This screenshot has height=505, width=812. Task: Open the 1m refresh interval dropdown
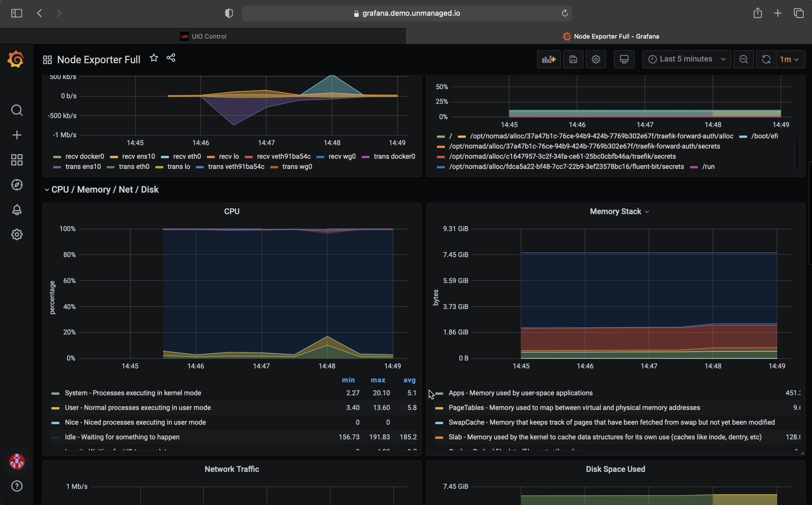coord(790,60)
